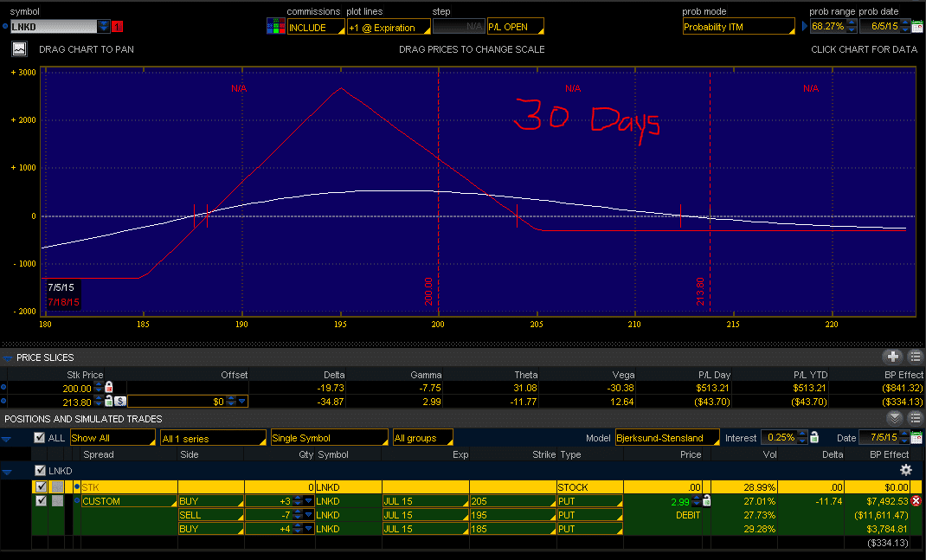The image size is (926, 560).
Task: Open the P/L OPEN dropdown
Action: click(x=516, y=27)
